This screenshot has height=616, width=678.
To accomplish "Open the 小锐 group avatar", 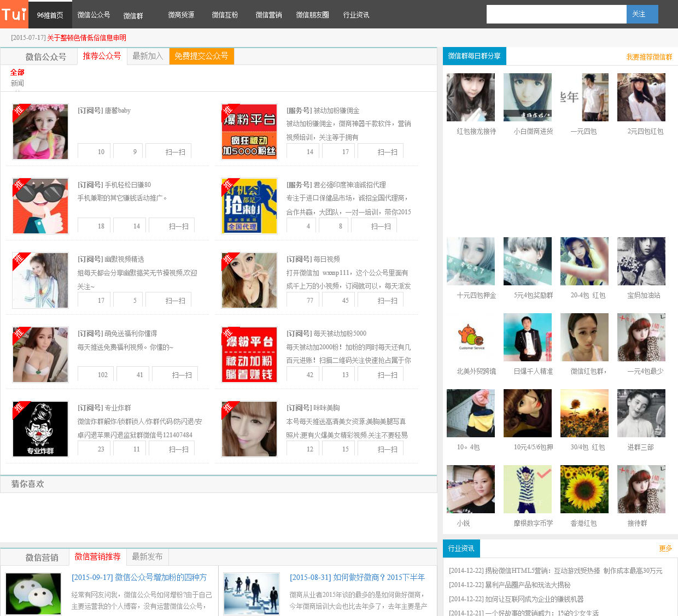I will (x=471, y=489).
